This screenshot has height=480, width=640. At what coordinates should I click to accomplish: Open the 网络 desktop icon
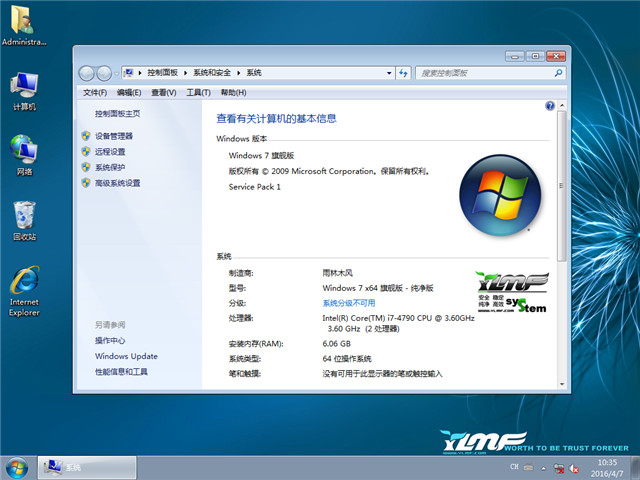tap(24, 155)
